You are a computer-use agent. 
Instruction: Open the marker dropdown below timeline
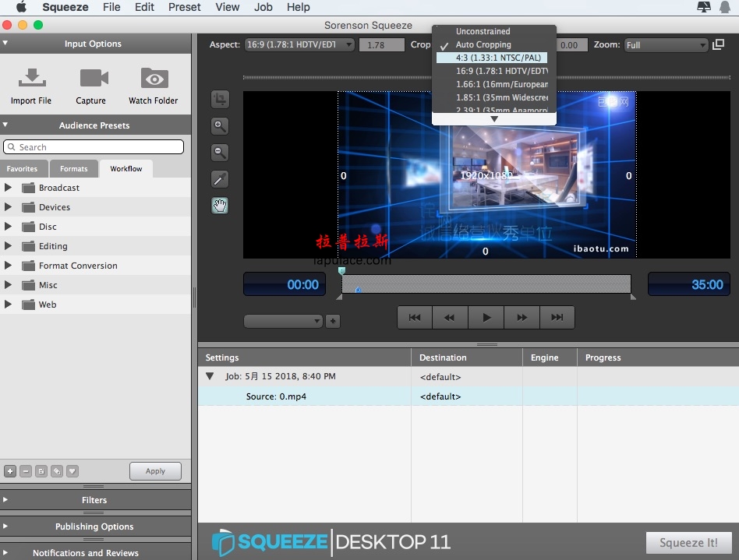(283, 321)
